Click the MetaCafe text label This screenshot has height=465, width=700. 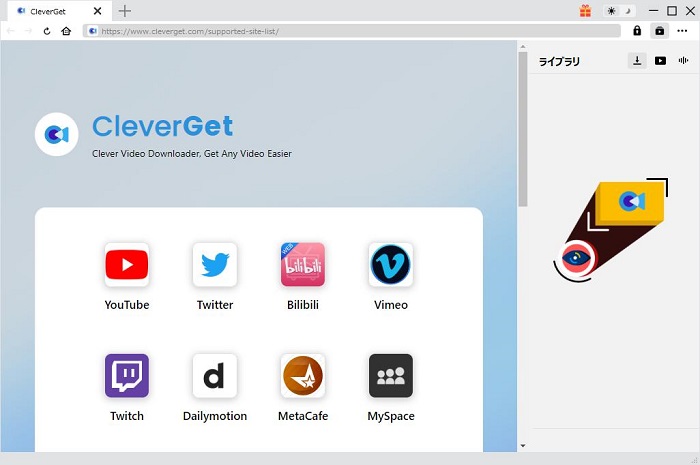coord(303,416)
